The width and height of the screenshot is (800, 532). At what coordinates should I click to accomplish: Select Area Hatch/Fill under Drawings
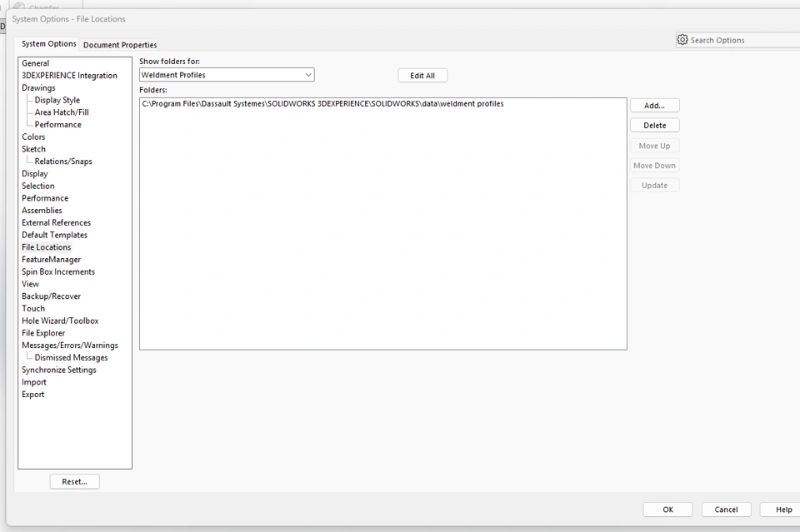coord(62,112)
